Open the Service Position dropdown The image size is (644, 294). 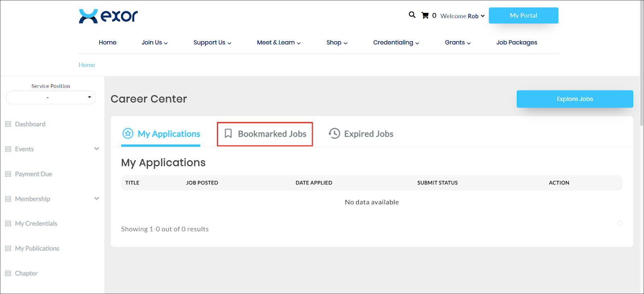(x=51, y=97)
